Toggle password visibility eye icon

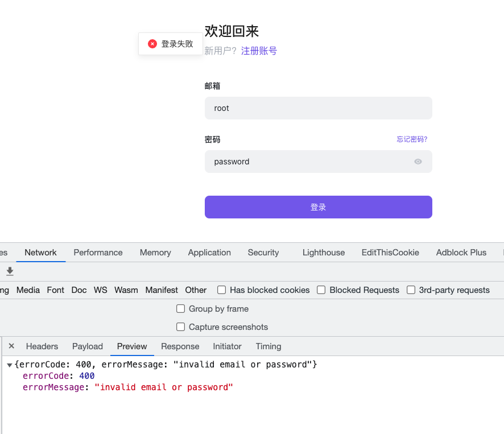pyautogui.click(x=418, y=162)
